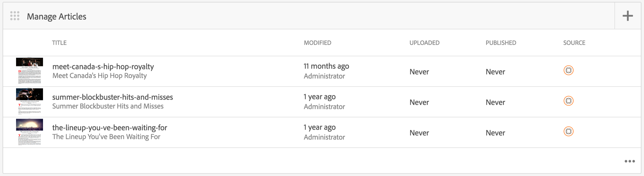Open the the-lineup-you-ve-been-waiting-for article

[x=110, y=128]
